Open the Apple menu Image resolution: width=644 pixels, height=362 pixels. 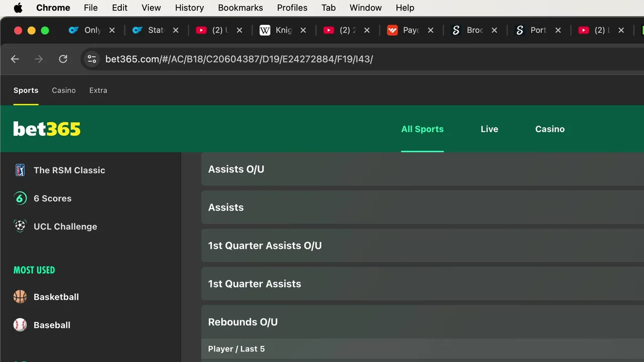18,8
